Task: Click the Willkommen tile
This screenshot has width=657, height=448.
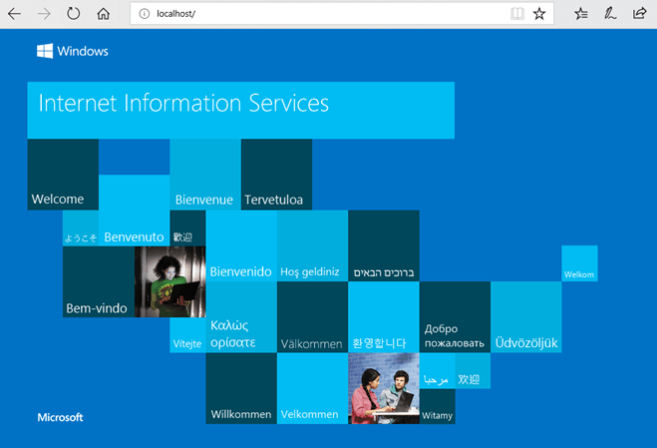Action: 241,388
